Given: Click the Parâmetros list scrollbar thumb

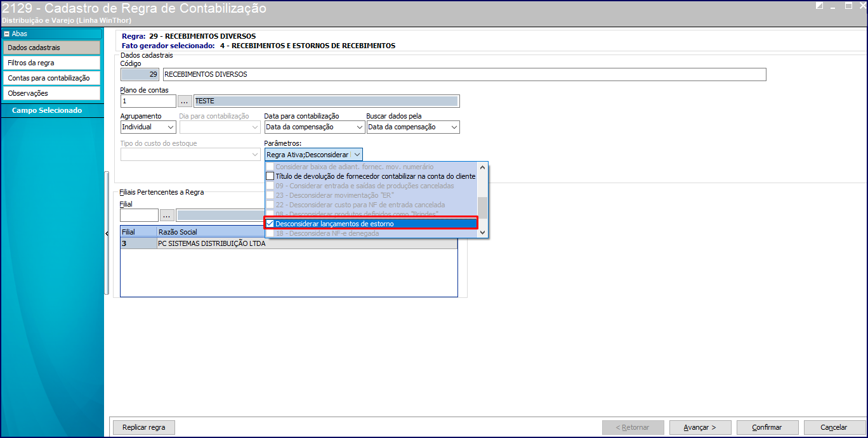Looking at the screenshot, I should (x=483, y=207).
